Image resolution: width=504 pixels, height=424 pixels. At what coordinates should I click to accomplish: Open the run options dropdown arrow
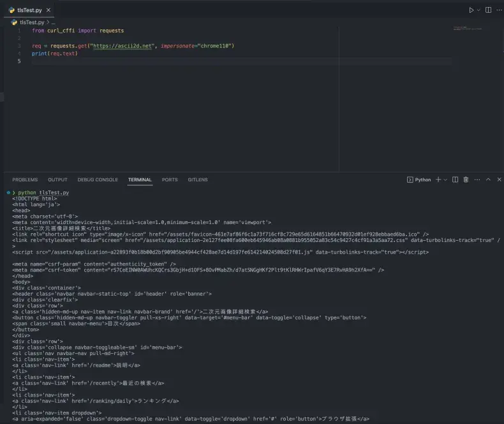tap(478, 10)
